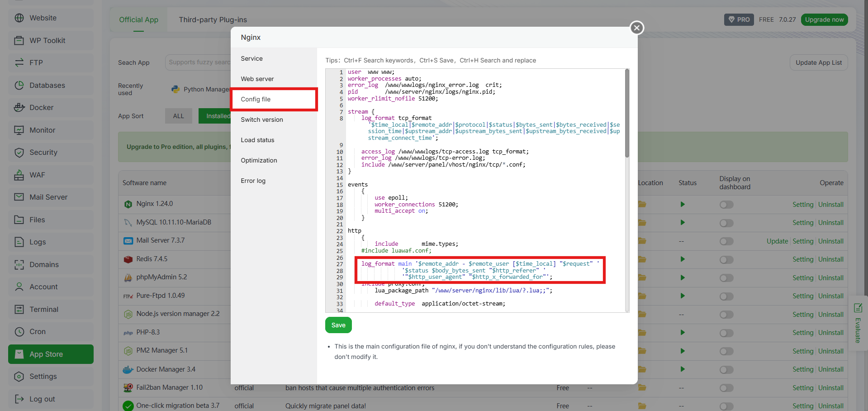Open the Monitor sidebar icon
The width and height of the screenshot is (868, 411).
[19, 130]
